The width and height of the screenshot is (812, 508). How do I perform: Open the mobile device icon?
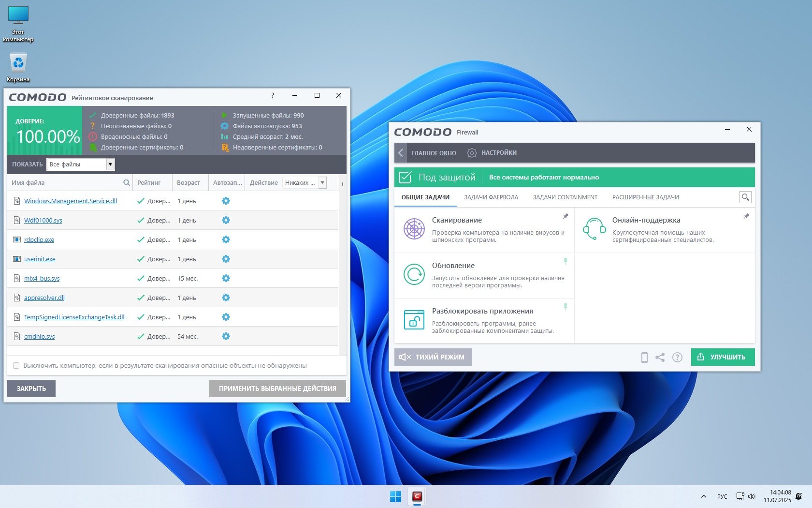pos(644,358)
